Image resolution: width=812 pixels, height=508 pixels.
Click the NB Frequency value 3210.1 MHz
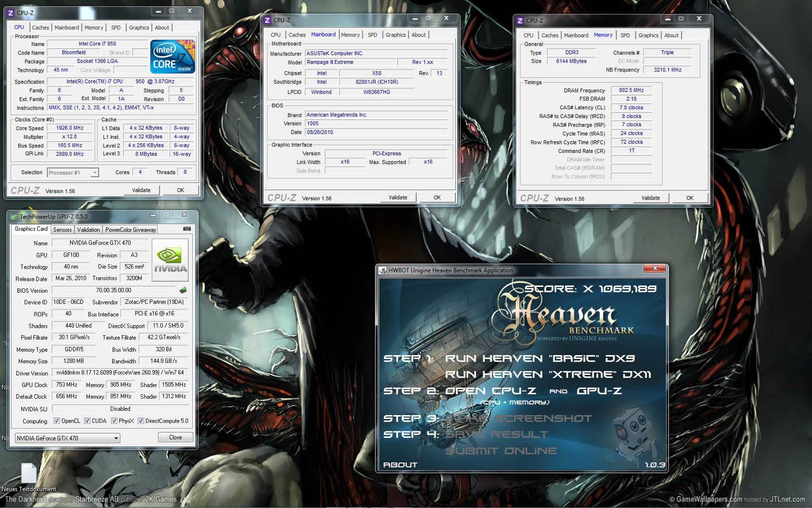[667, 70]
